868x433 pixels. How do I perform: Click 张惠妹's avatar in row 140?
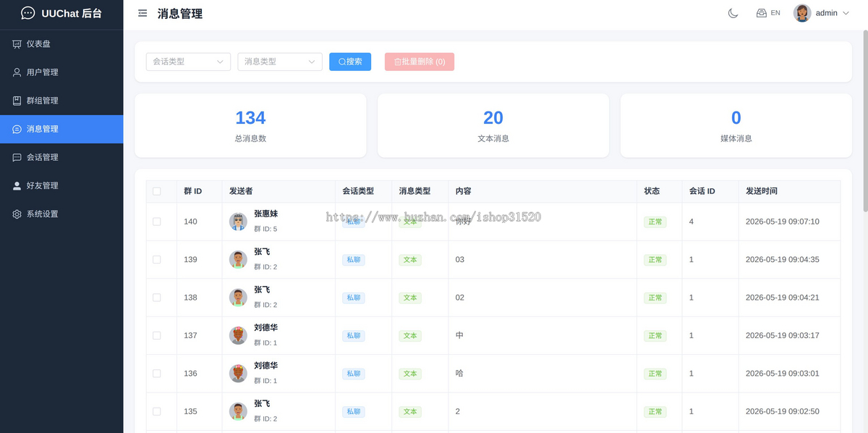(x=238, y=222)
